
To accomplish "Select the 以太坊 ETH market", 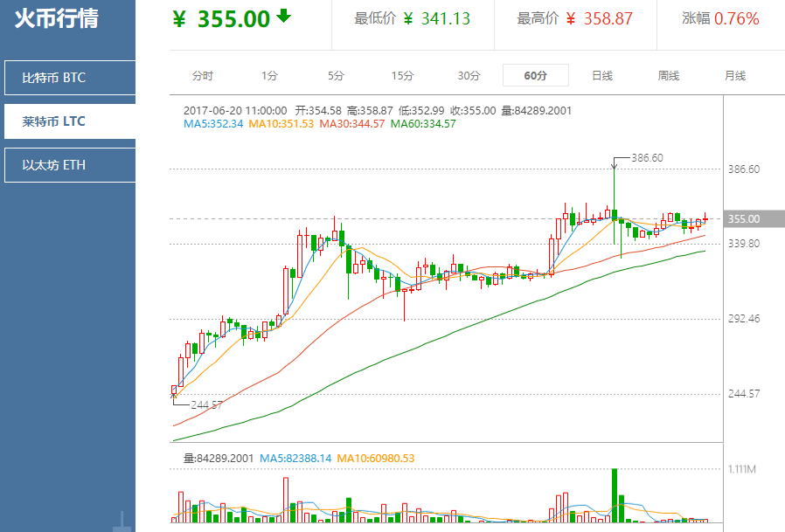I will coord(70,164).
